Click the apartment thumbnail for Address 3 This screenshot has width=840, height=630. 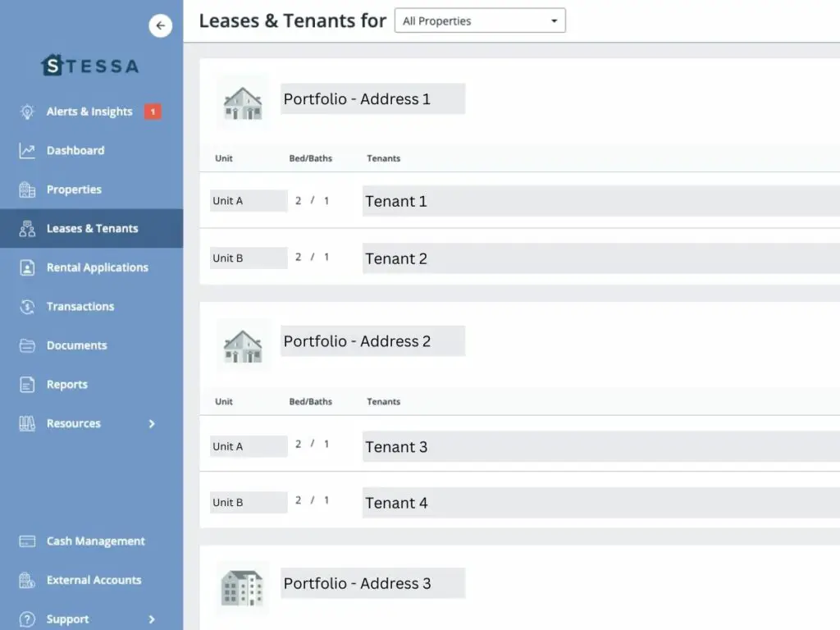coord(243,587)
